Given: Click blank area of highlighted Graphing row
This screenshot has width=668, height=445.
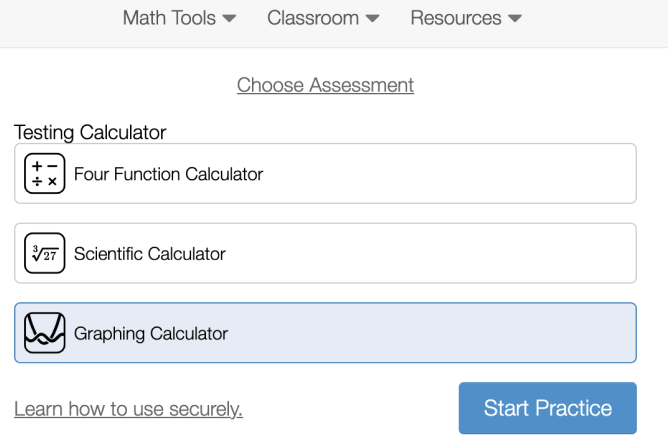Looking at the screenshot, I should coord(430,333).
